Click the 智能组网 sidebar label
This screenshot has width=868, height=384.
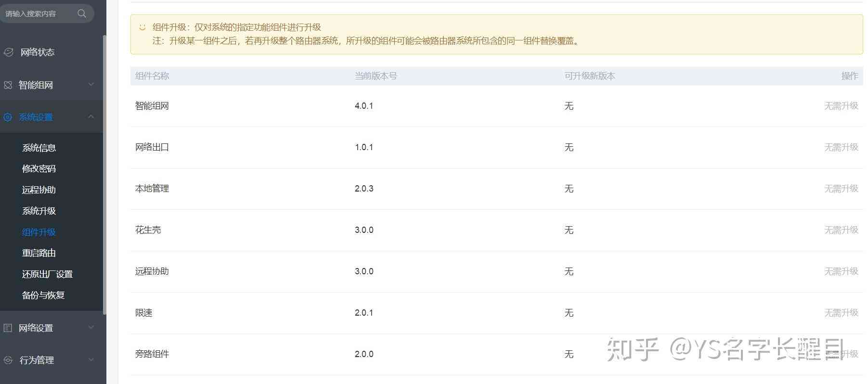click(36, 85)
